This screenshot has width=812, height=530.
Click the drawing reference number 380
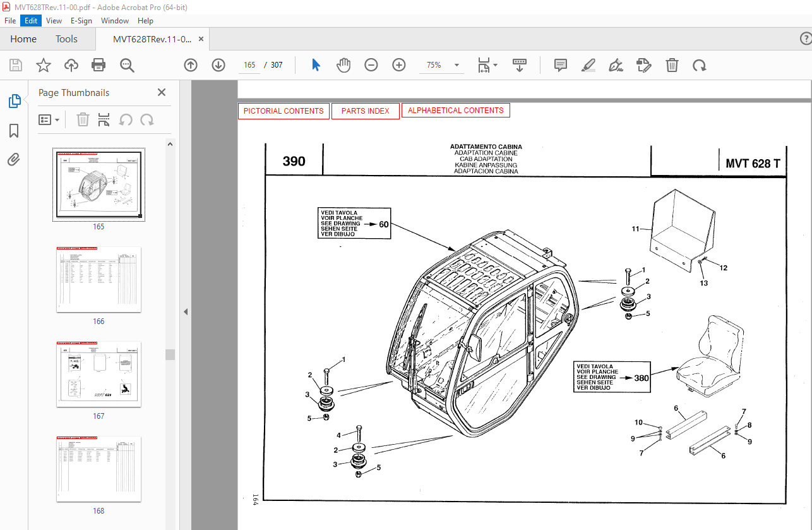click(x=642, y=378)
